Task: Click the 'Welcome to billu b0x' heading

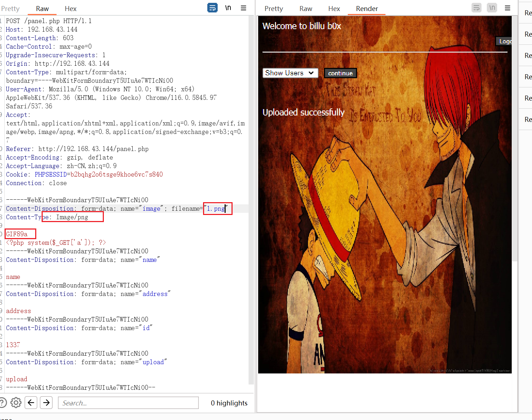Action: [302, 26]
